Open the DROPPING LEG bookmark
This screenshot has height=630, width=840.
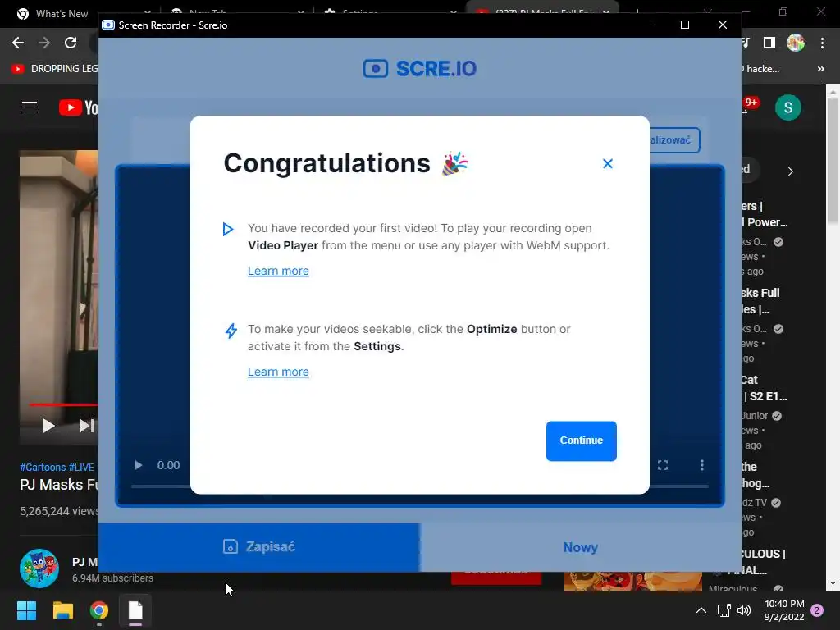[55, 69]
